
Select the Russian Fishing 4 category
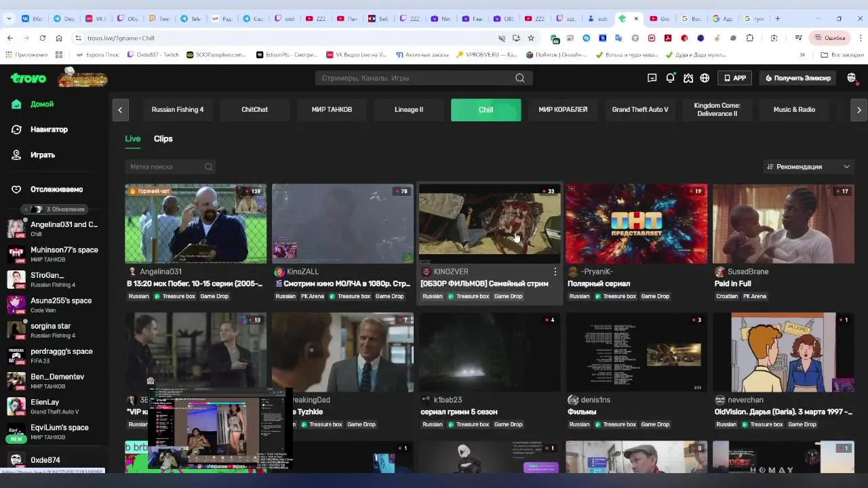click(x=178, y=110)
